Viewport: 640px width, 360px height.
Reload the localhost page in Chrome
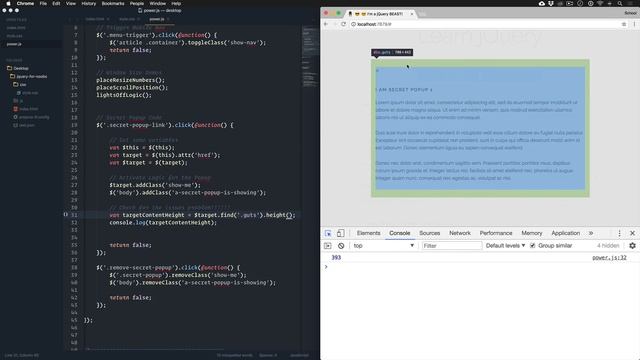point(343,24)
